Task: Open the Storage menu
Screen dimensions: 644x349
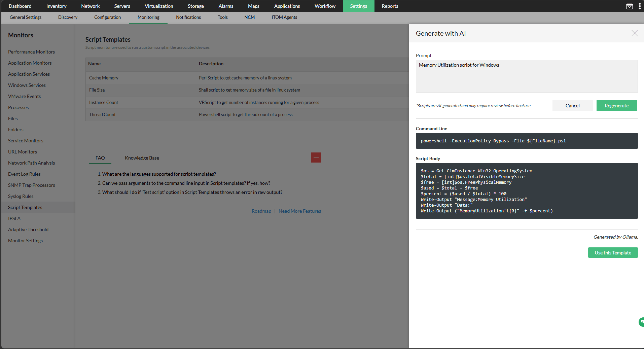Action: click(195, 6)
